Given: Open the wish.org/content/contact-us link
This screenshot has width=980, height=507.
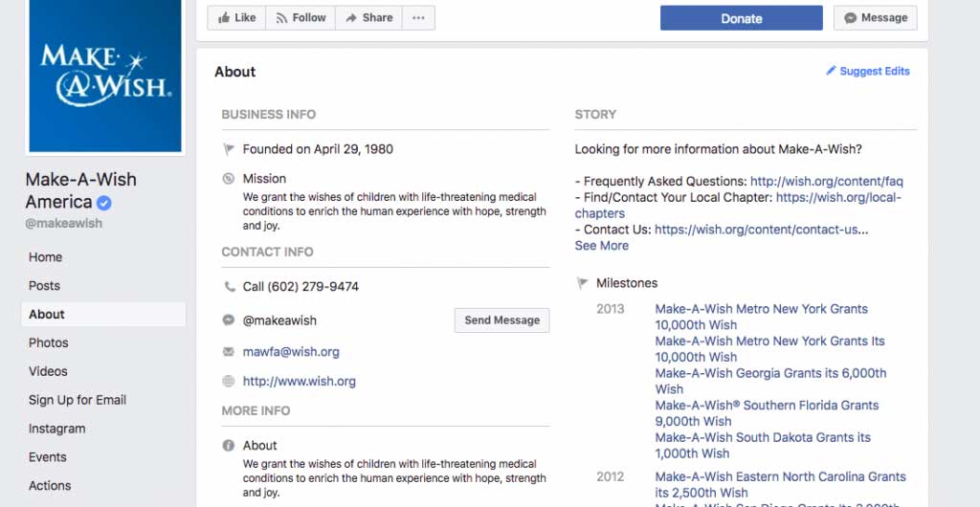Looking at the screenshot, I should [756, 230].
